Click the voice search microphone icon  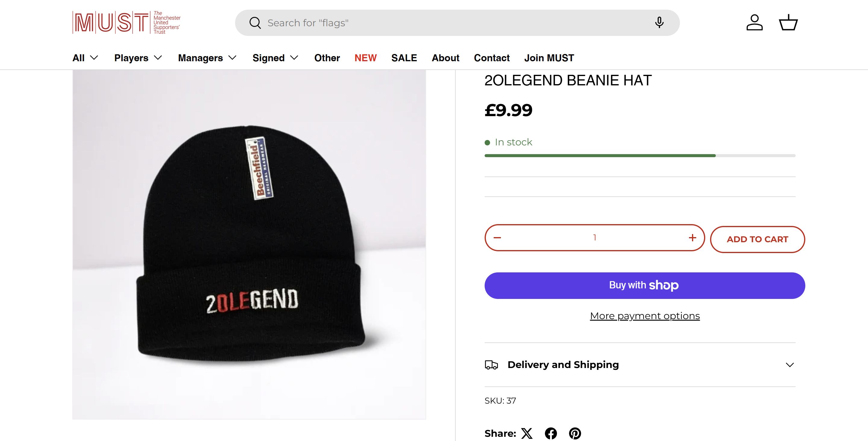(x=659, y=23)
